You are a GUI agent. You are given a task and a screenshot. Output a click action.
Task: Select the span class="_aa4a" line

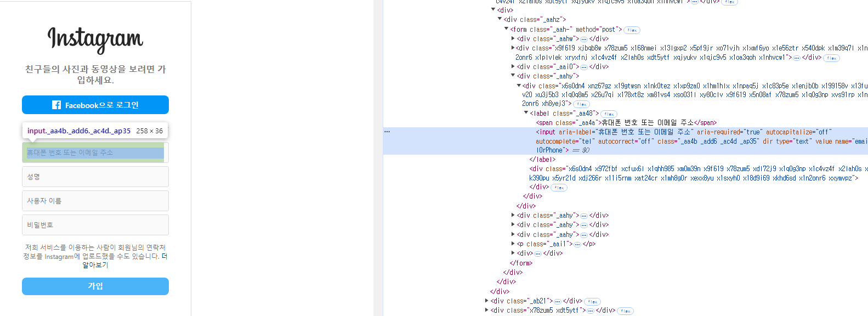point(626,122)
